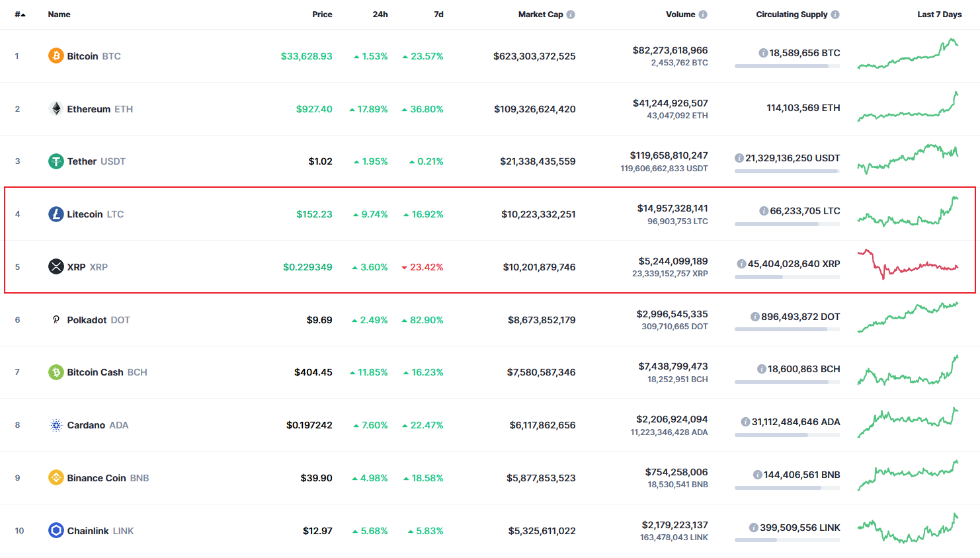Sort by the Market Cap column header
This screenshot has width=980, height=558.
click(x=540, y=15)
